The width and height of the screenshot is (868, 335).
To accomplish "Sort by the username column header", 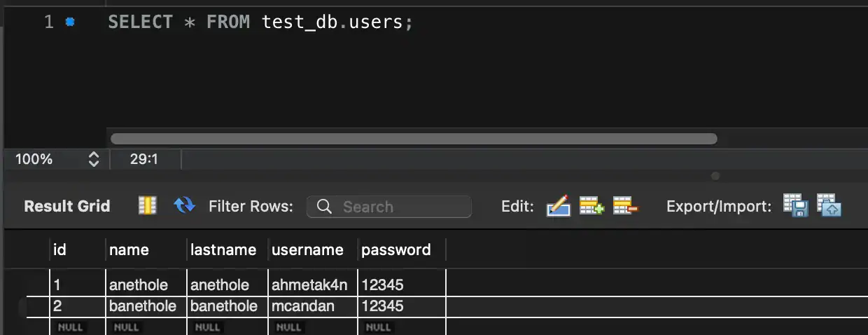I will (x=313, y=249).
